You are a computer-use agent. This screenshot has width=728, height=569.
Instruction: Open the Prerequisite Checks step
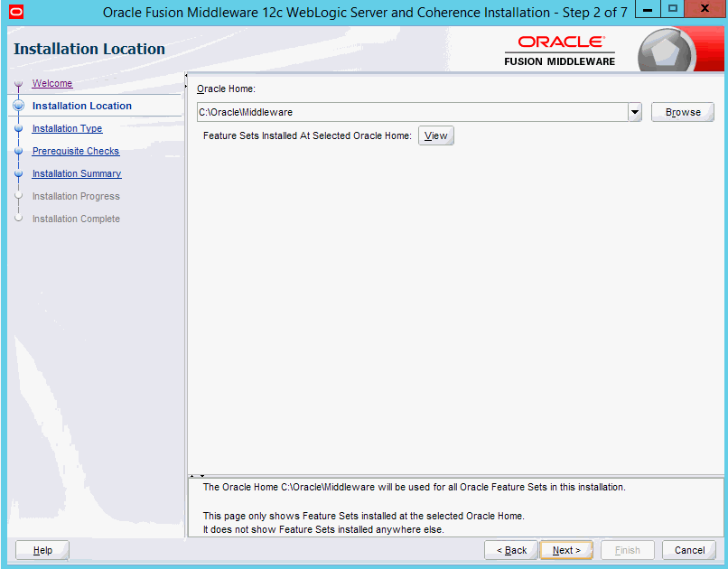tap(76, 151)
